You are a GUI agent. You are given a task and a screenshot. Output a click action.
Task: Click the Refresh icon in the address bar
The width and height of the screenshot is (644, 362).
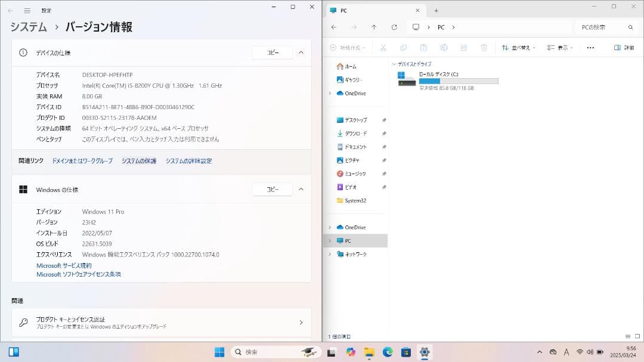point(394,27)
